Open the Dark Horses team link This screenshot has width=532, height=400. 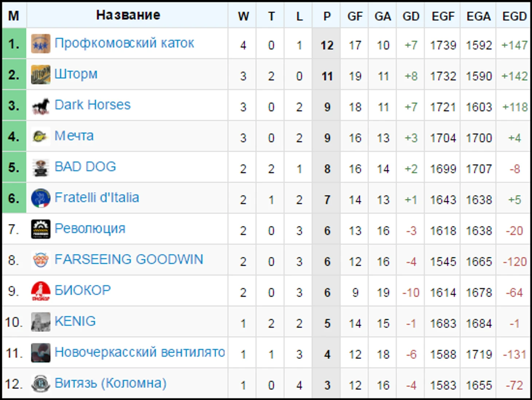coord(93,105)
